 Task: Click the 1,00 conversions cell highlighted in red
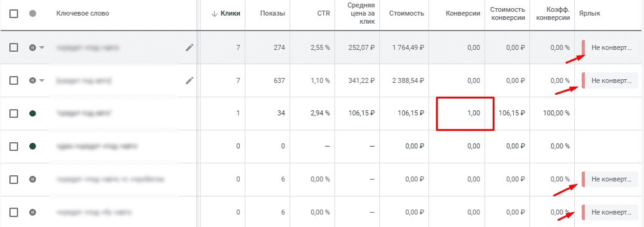(465, 113)
